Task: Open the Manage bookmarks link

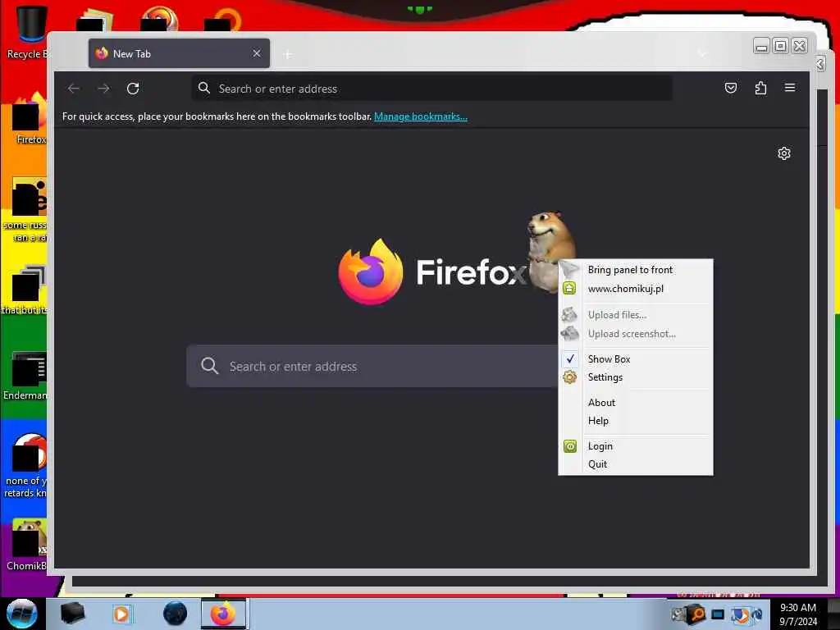Action: [421, 116]
